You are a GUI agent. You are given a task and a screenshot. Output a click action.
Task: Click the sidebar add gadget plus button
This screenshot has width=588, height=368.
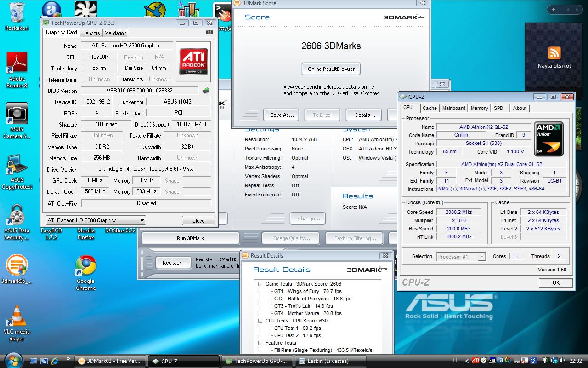(x=554, y=10)
